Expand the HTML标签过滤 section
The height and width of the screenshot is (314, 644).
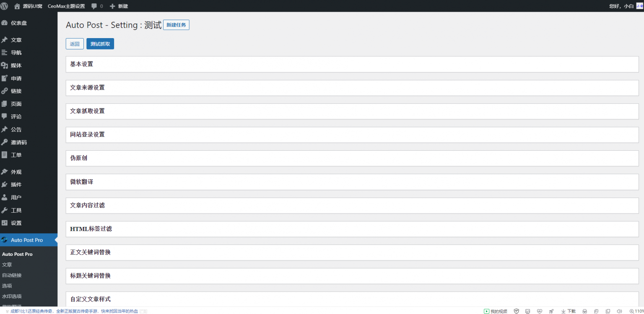(x=352, y=229)
